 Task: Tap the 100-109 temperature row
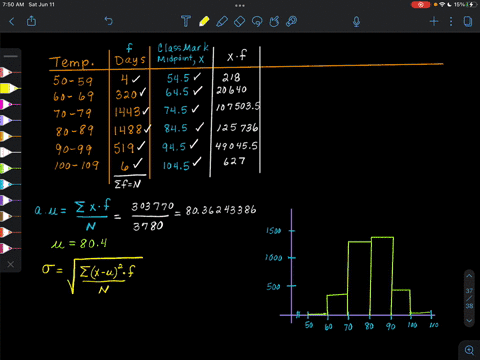[77, 165]
